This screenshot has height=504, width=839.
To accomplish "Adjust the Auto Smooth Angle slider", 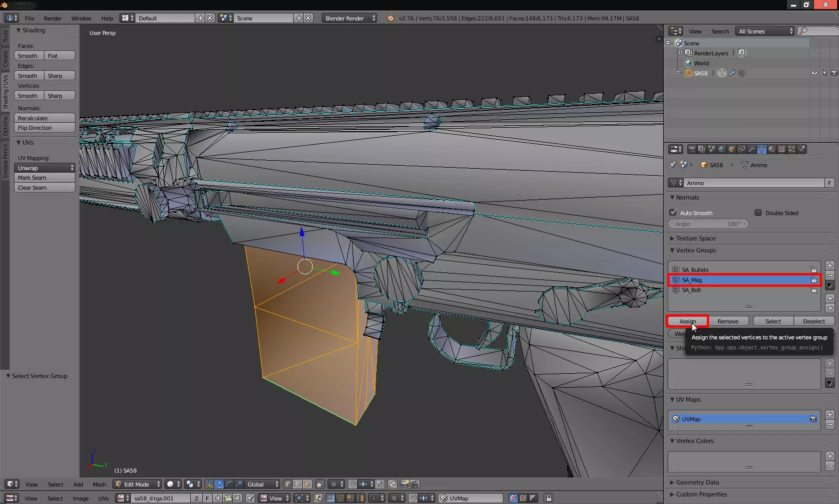I will (x=708, y=224).
